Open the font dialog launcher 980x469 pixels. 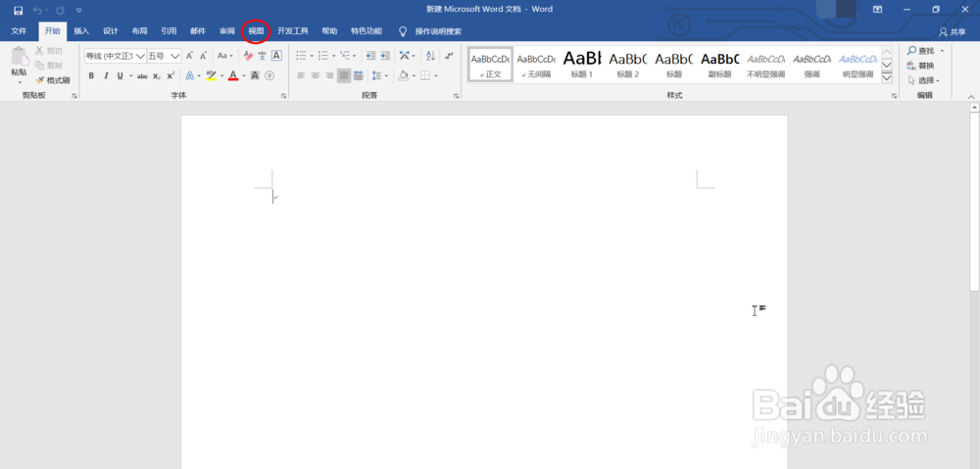[x=283, y=96]
